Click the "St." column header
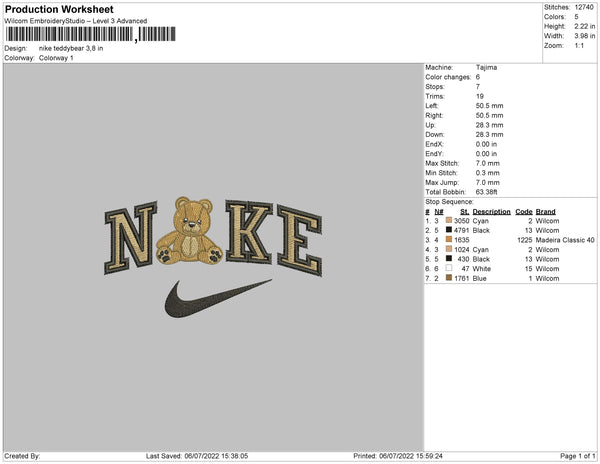600x464 pixels. pos(465,212)
